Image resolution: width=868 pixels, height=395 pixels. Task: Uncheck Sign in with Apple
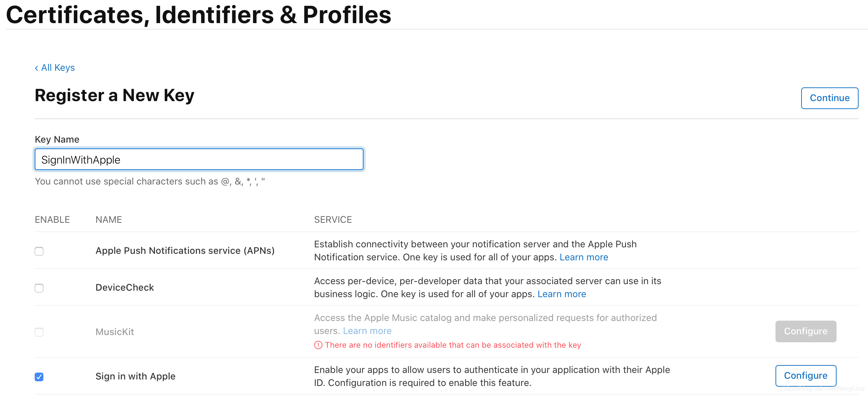39,377
